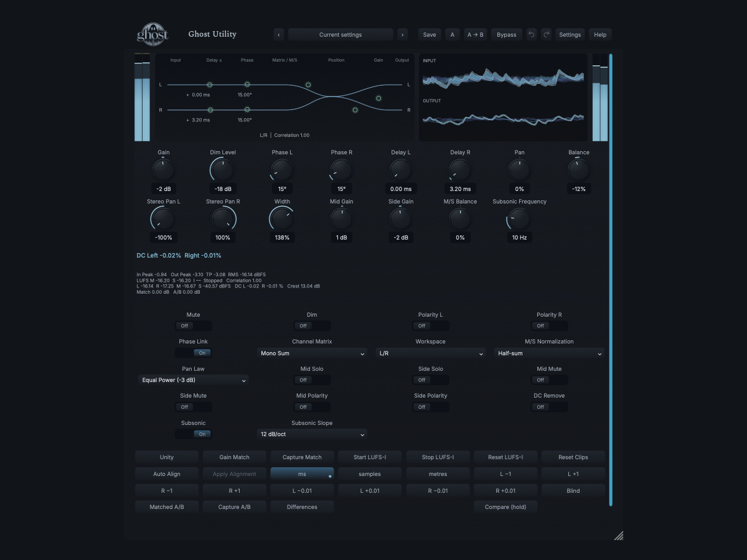Image resolution: width=747 pixels, height=560 pixels.
Task: Open the M/S Normalization dropdown
Action: click(549, 353)
